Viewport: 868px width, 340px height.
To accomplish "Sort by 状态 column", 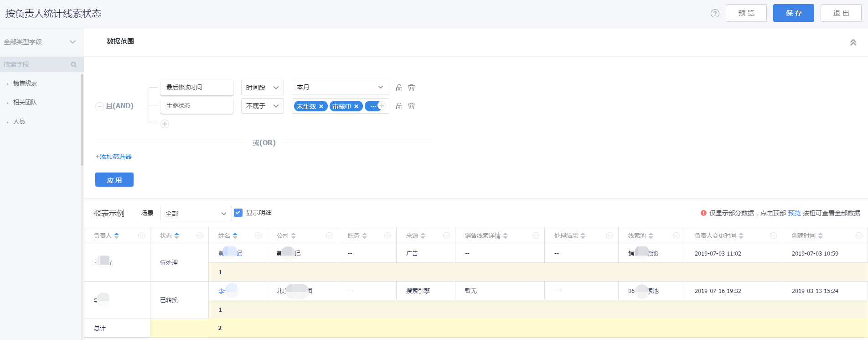I will point(177,235).
